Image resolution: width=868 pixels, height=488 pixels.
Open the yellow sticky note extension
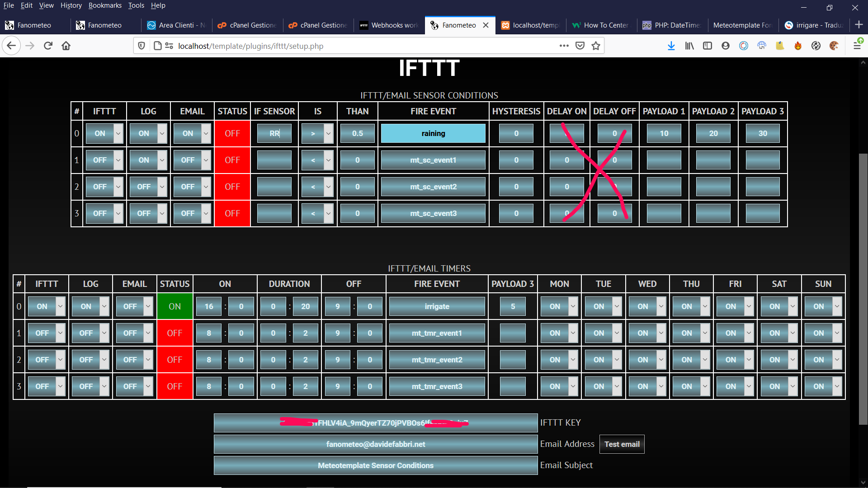pos(780,46)
